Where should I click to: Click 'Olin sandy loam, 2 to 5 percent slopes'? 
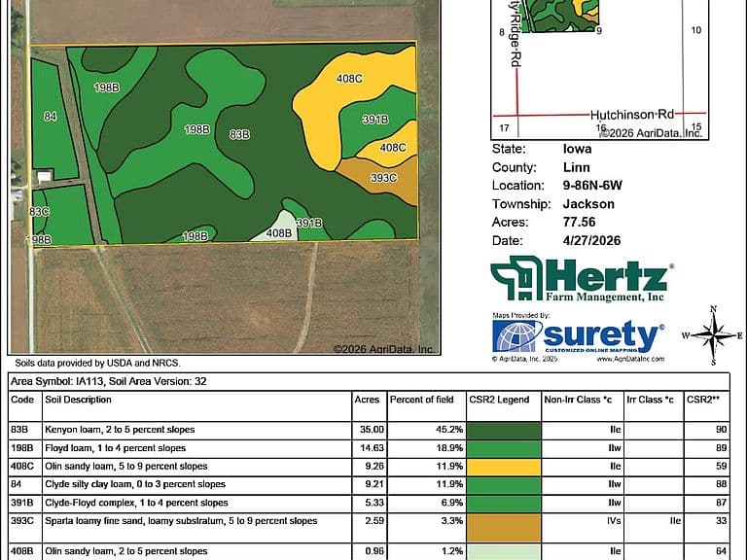(126, 551)
